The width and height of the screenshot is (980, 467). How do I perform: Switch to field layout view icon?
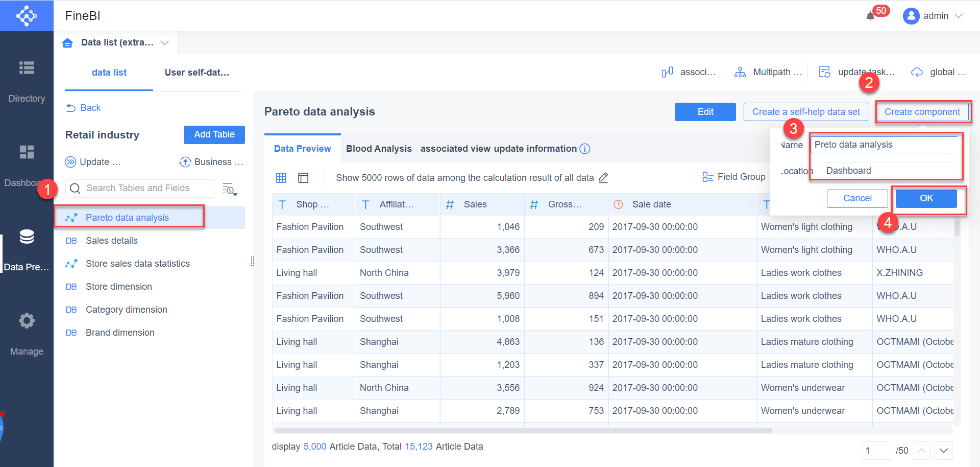(x=303, y=178)
